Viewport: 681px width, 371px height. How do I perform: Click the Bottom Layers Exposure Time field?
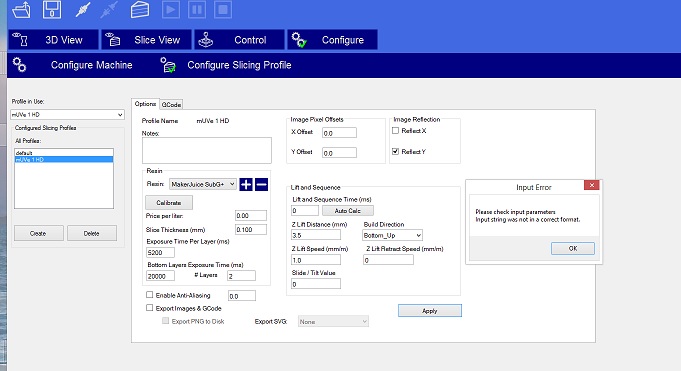[160, 276]
